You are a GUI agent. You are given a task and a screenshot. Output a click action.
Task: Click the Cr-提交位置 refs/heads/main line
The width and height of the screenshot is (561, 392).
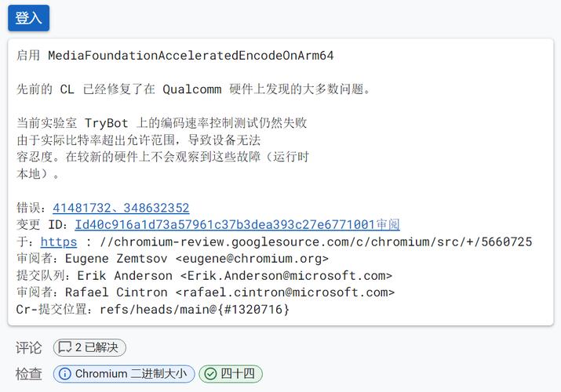coord(153,310)
